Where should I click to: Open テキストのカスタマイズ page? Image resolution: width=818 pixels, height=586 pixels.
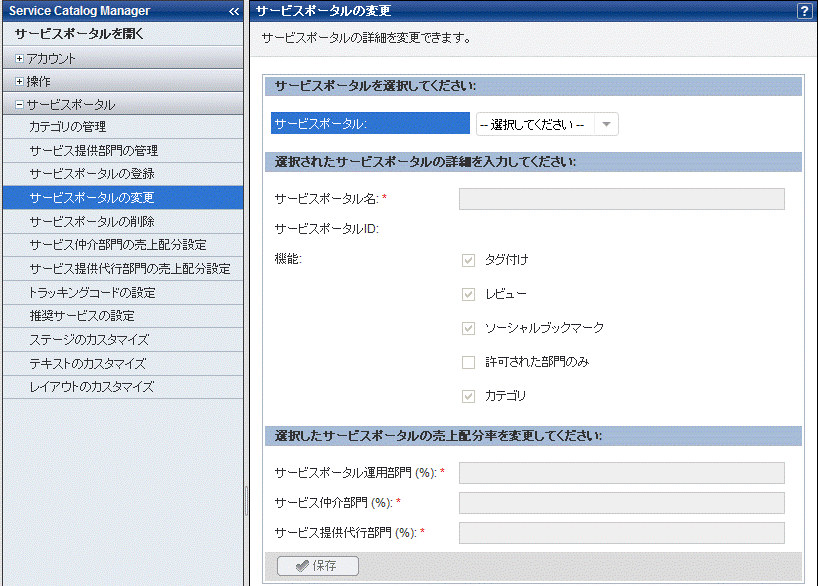tap(123, 364)
